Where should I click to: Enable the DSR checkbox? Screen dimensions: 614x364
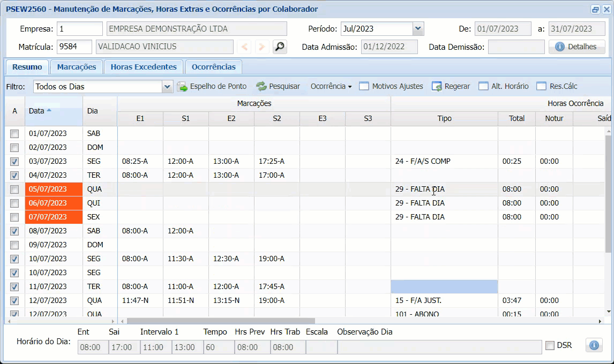(550, 346)
